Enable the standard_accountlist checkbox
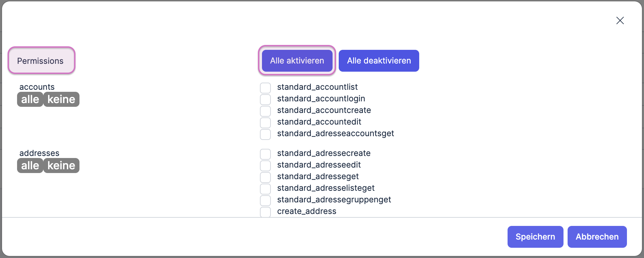The width and height of the screenshot is (644, 258). coord(265,88)
